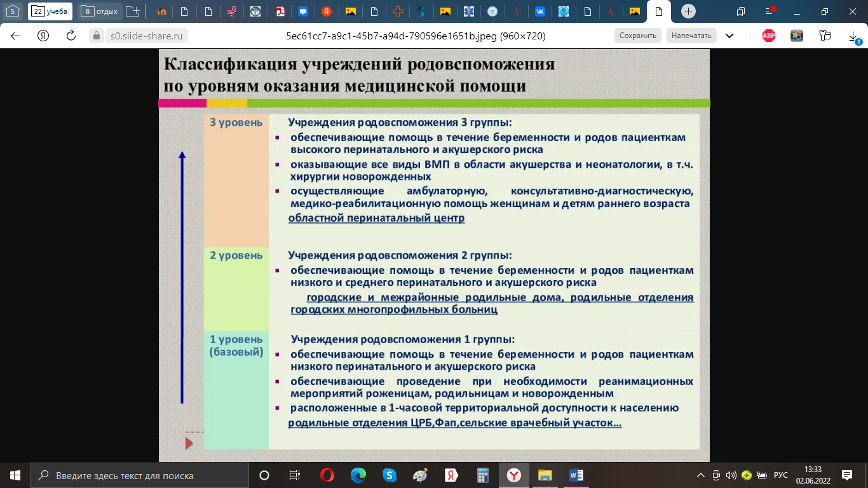This screenshot has height=488, width=868.
Task: Create a new tab group folder
Action: (x=132, y=11)
